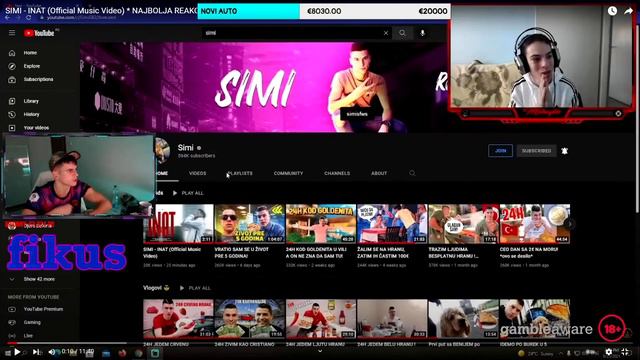Open 'VRATIO SAM SE U ŽIVOT' video thumbnail
This screenshot has width=640, height=360.
(250, 224)
